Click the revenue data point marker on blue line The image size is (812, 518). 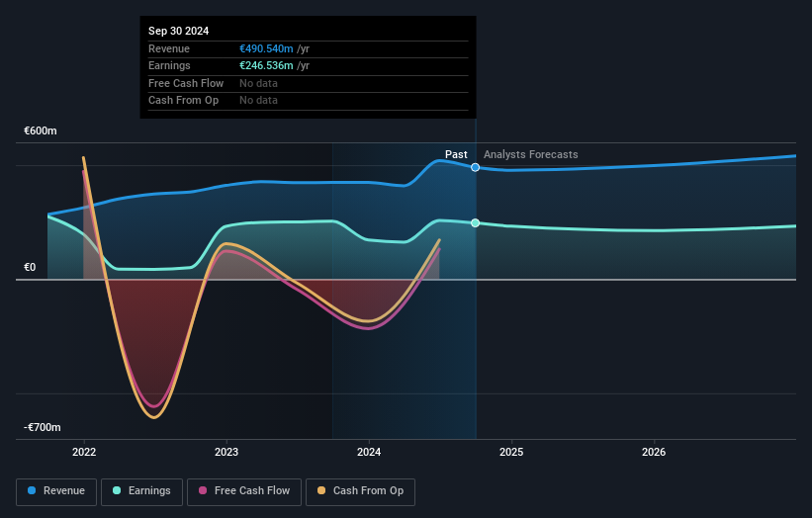click(475, 167)
